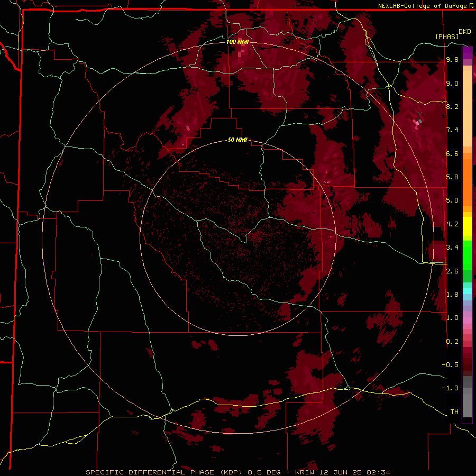The width and height of the screenshot is (476, 476).
Task: Click the 9.8 value on the scale
Action: pos(452,59)
